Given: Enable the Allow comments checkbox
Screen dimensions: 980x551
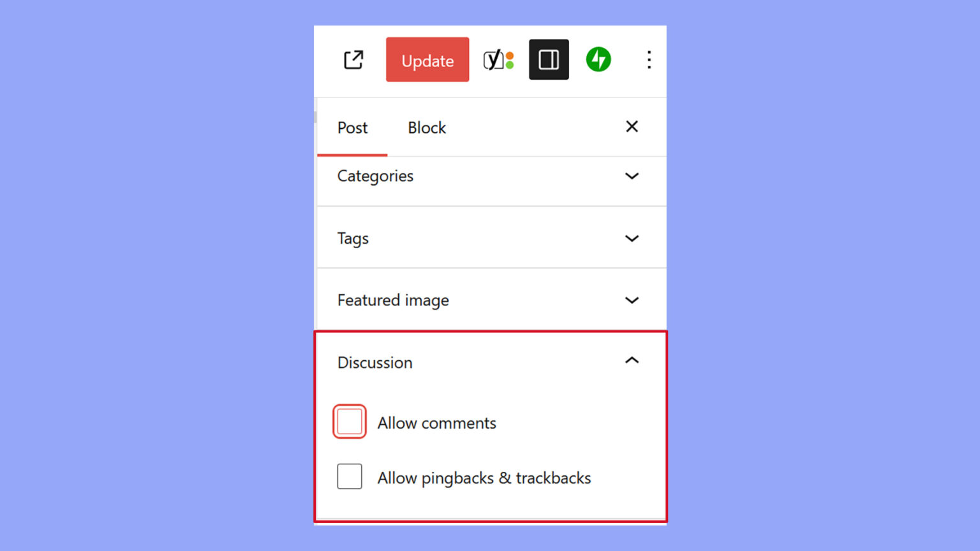Looking at the screenshot, I should coord(349,422).
